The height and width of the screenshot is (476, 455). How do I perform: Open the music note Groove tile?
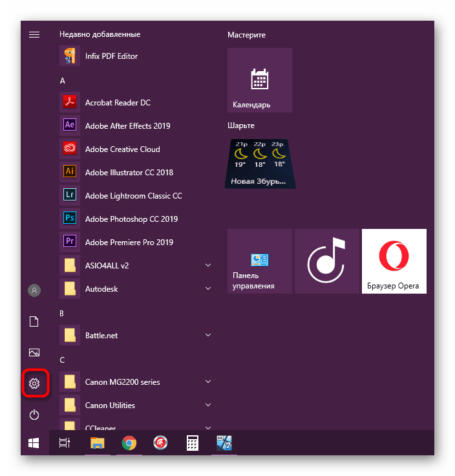click(x=327, y=261)
